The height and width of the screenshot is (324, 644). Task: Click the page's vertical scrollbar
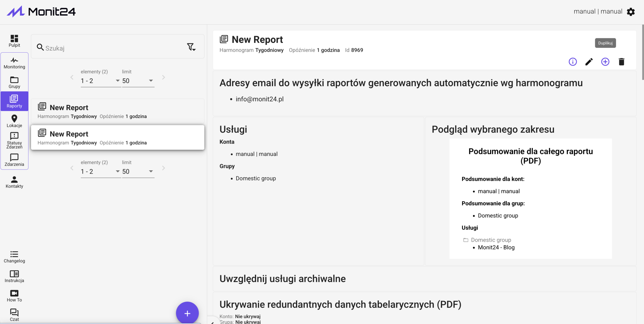click(x=643, y=52)
